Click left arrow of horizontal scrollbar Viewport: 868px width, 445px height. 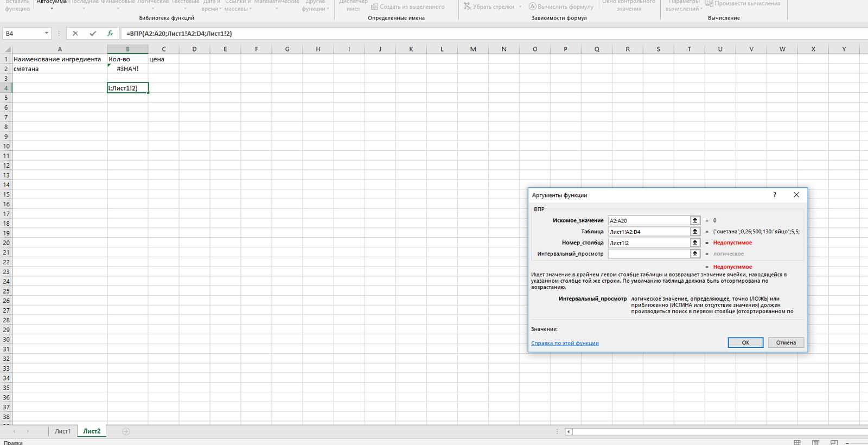pyautogui.click(x=569, y=432)
